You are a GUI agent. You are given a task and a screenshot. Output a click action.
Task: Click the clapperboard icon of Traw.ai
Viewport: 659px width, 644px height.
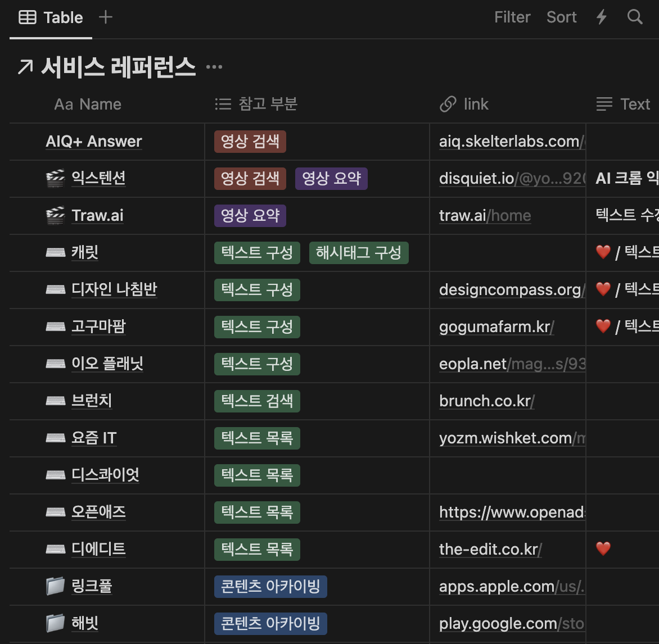(56, 215)
